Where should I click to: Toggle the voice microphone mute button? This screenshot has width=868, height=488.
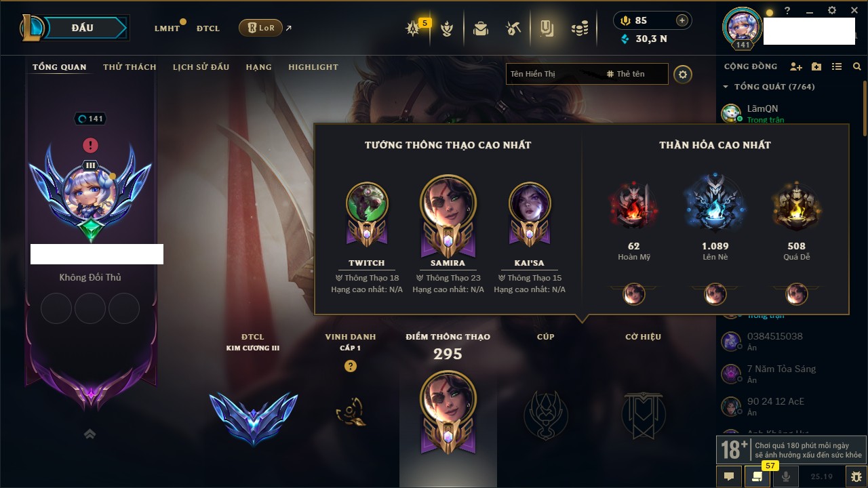click(x=786, y=477)
